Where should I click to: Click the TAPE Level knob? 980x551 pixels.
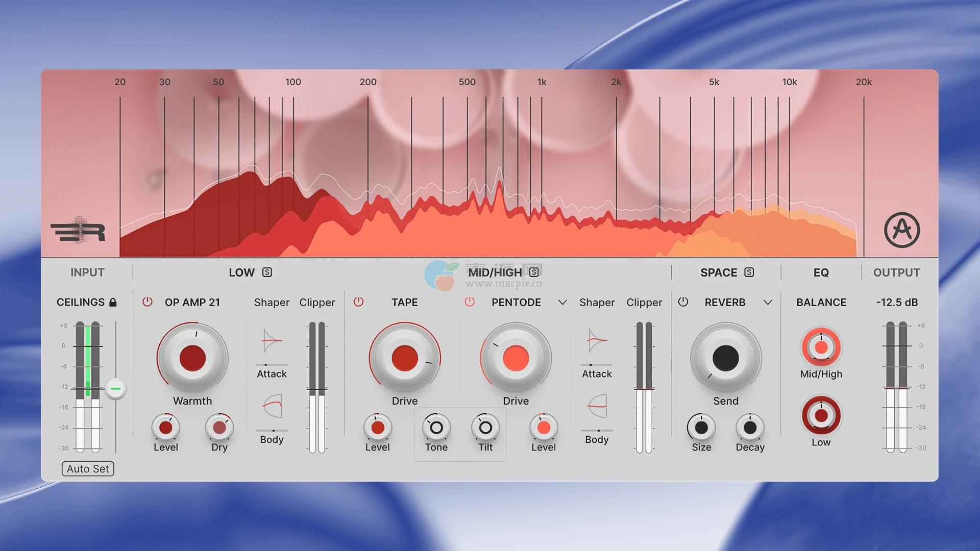[x=378, y=428]
